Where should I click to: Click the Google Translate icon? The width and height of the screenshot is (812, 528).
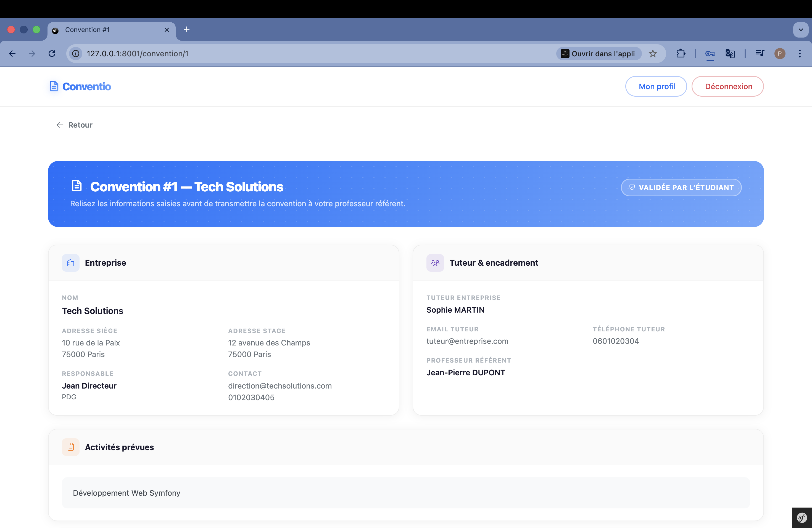(x=730, y=54)
